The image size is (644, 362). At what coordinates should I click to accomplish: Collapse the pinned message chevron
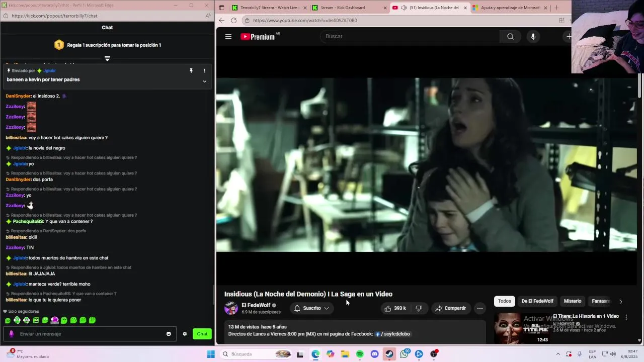coord(204,81)
